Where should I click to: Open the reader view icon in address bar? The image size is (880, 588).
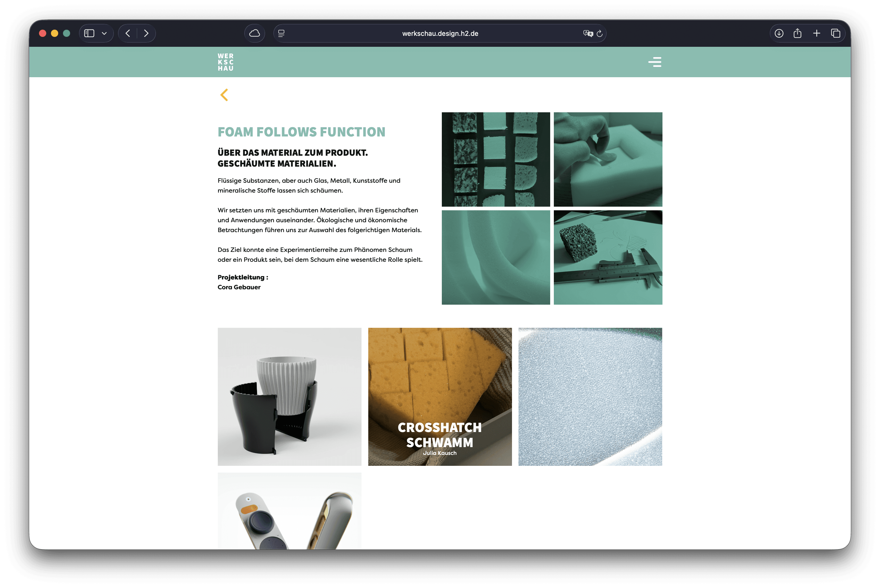[281, 33]
